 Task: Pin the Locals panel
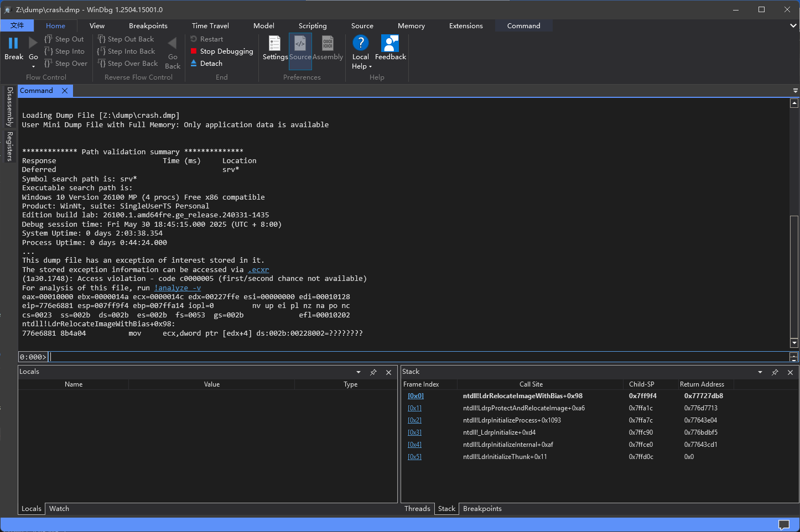pyautogui.click(x=373, y=372)
